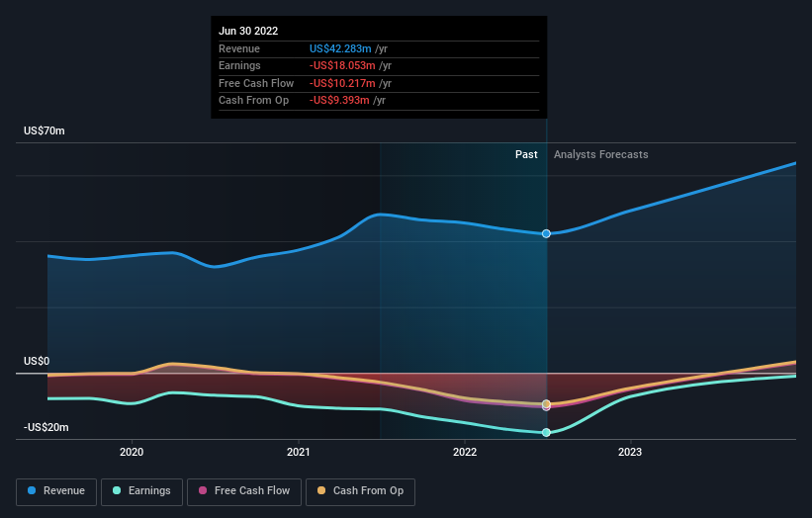This screenshot has height=518, width=812.
Task: Click the Revenue row label in tooltip
Action: [239, 48]
